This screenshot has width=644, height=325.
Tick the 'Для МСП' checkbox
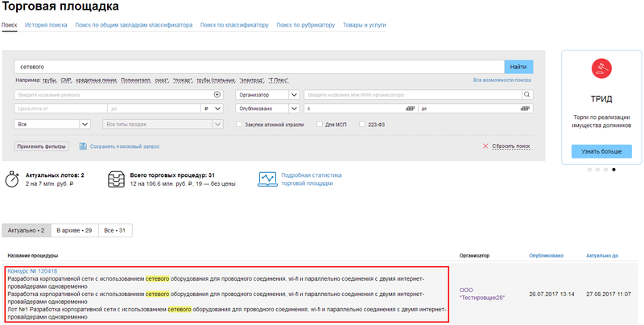[x=320, y=124]
